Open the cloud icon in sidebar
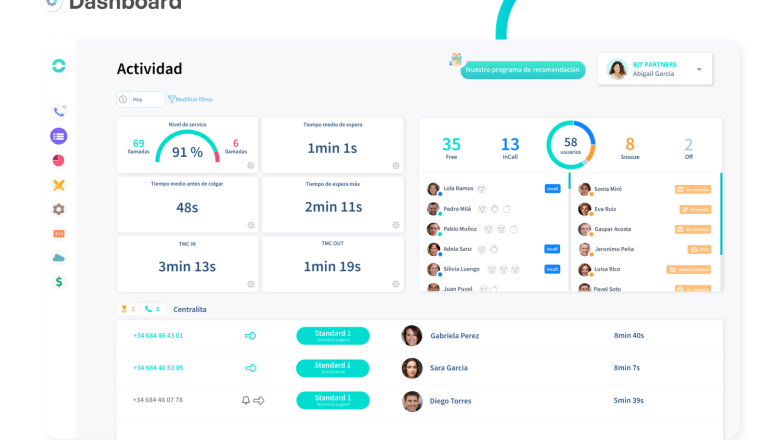 click(59, 257)
